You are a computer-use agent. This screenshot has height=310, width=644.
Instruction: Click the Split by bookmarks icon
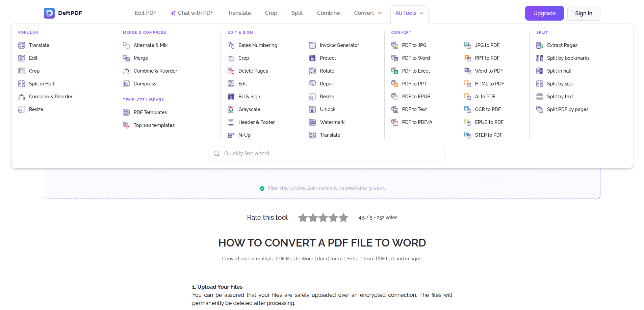click(539, 58)
